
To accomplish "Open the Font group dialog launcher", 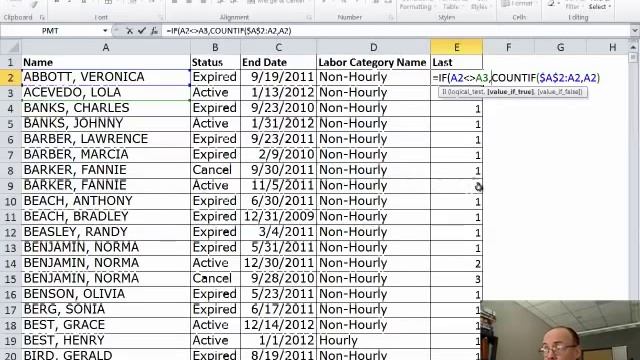I will tap(161, 18).
